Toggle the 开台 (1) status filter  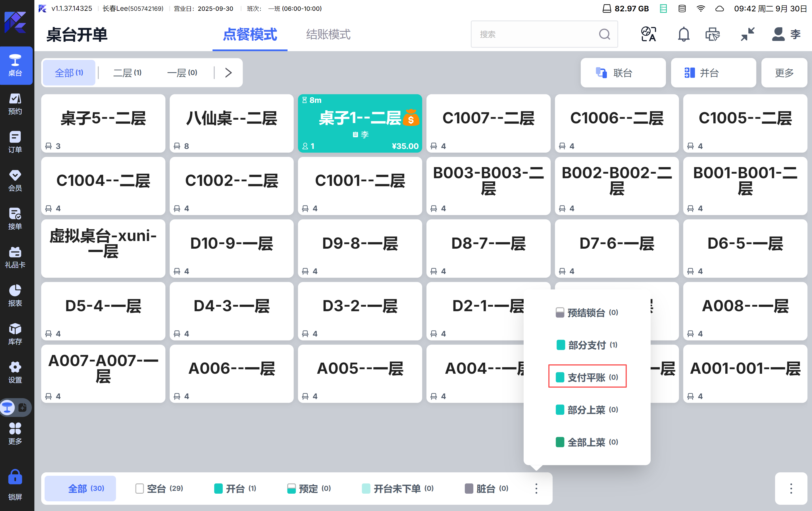click(235, 488)
